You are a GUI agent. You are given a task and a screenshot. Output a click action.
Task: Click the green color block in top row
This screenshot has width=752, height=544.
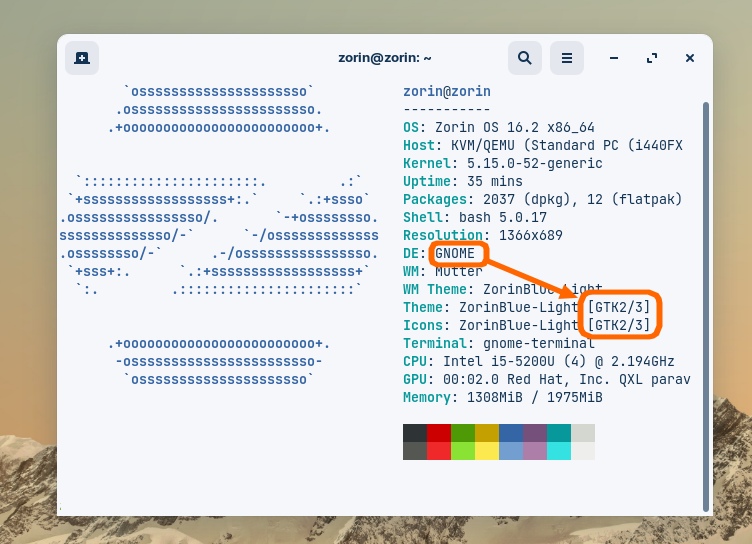click(x=463, y=433)
